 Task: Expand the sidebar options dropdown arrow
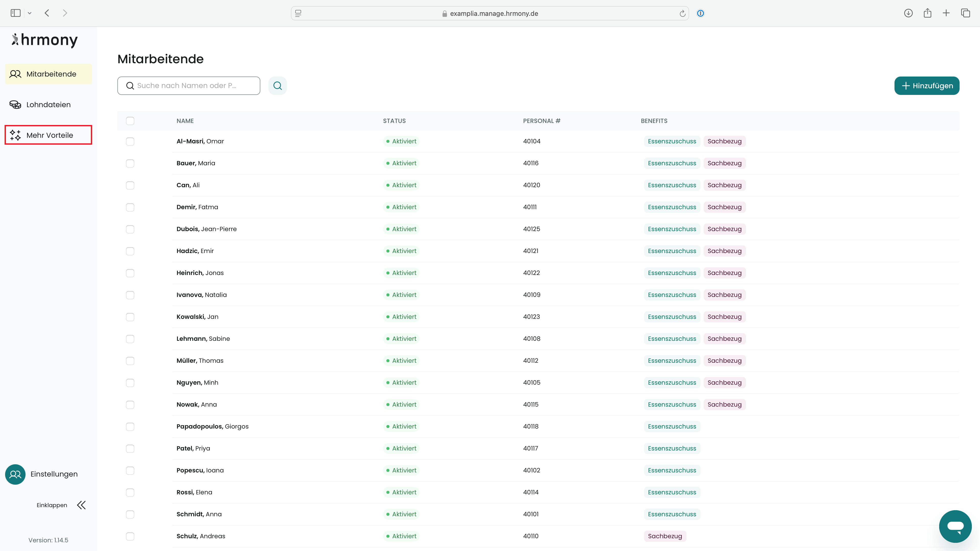[30, 13]
